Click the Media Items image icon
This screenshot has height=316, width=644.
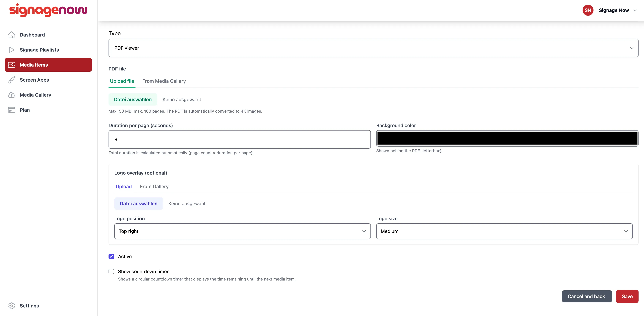pyautogui.click(x=11, y=65)
